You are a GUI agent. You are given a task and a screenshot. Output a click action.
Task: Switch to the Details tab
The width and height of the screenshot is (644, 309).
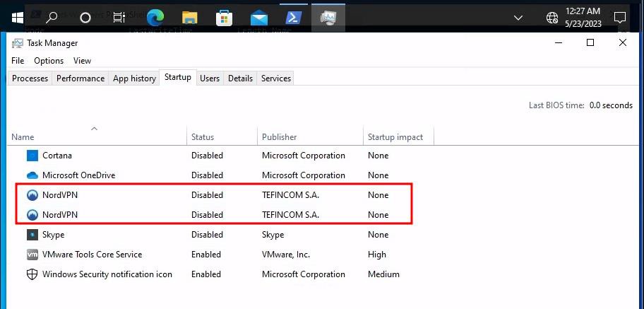240,78
